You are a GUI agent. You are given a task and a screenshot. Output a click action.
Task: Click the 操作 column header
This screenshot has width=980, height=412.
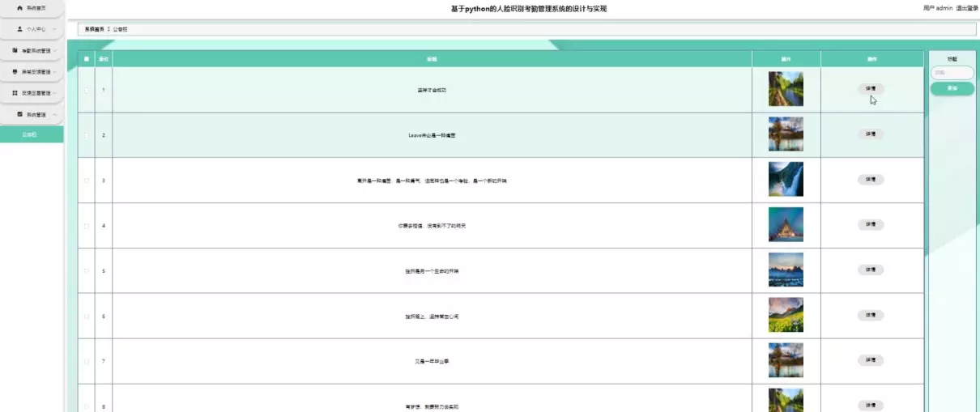coord(871,59)
